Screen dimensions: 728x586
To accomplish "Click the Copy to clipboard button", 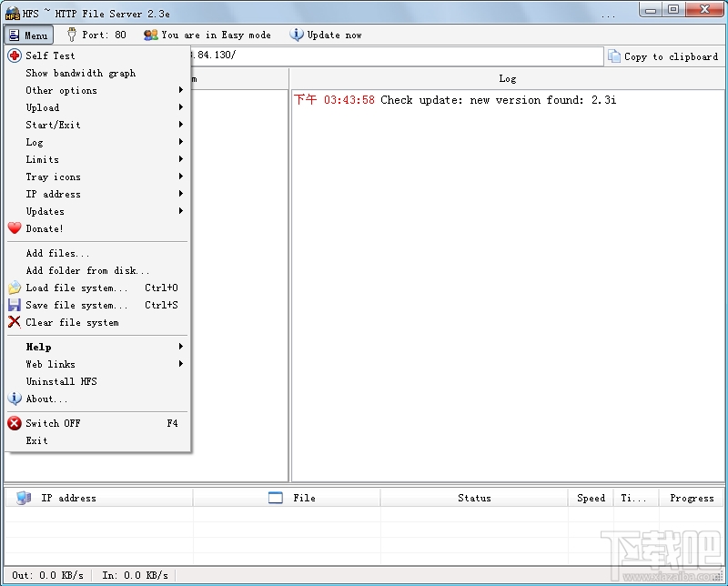I will coord(663,56).
